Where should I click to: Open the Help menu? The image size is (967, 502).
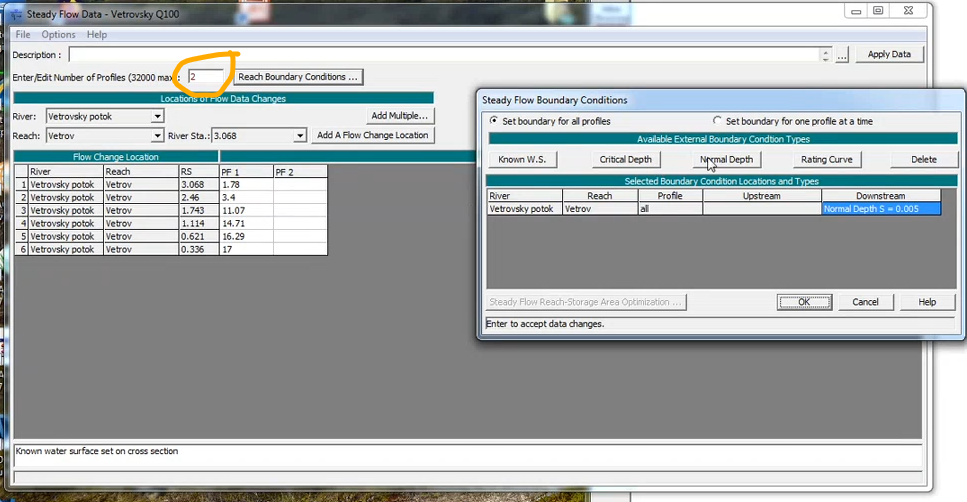pyautogui.click(x=96, y=35)
